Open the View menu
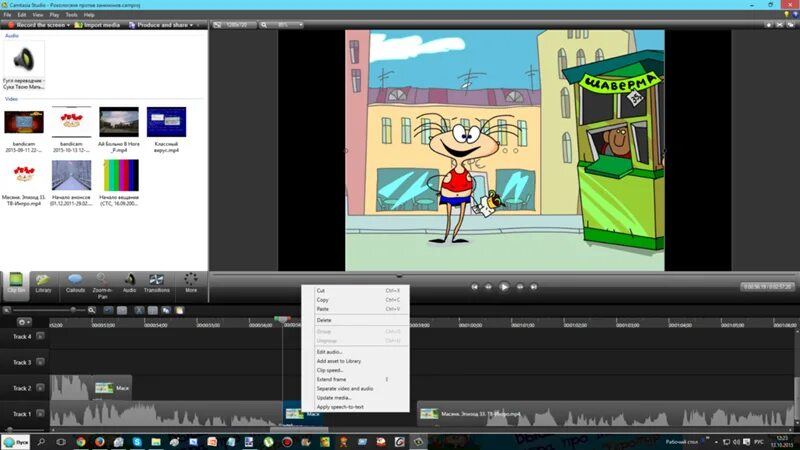This screenshot has width=800, height=450. pos(38,15)
